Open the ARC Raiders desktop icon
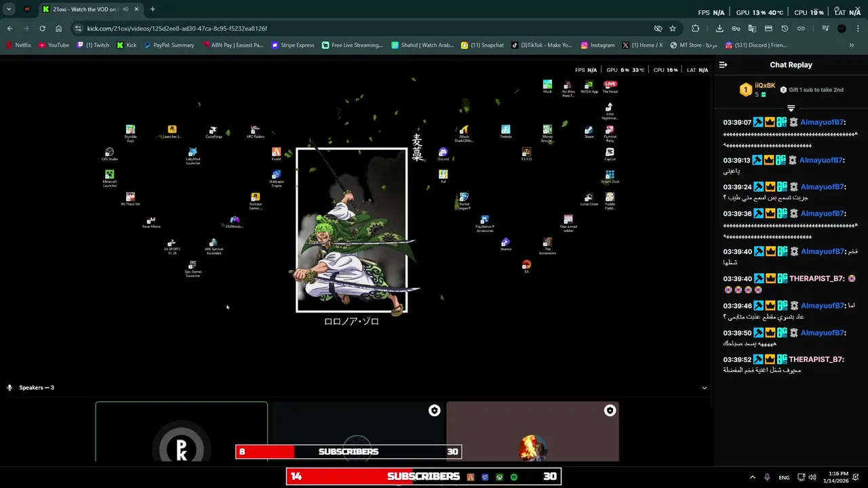Viewport: 868px width, 488px height. click(x=256, y=131)
